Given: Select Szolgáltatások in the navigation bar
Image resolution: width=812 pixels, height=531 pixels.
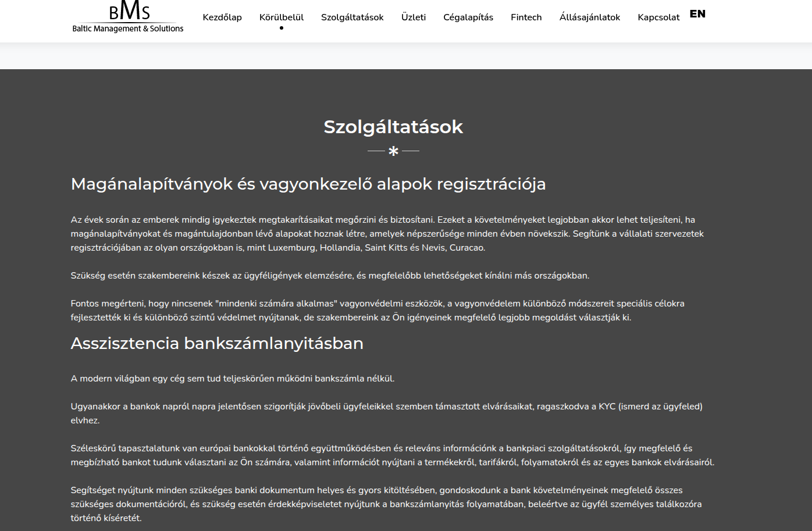Looking at the screenshot, I should tap(352, 17).
